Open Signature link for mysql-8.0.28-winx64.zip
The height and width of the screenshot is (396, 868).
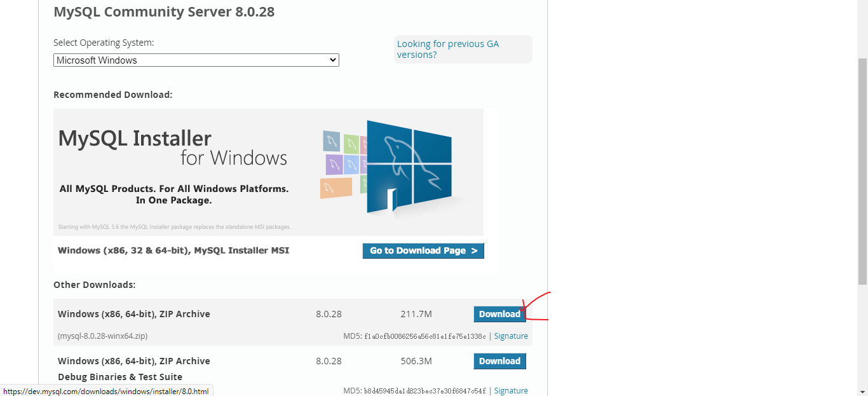[511, 336]
